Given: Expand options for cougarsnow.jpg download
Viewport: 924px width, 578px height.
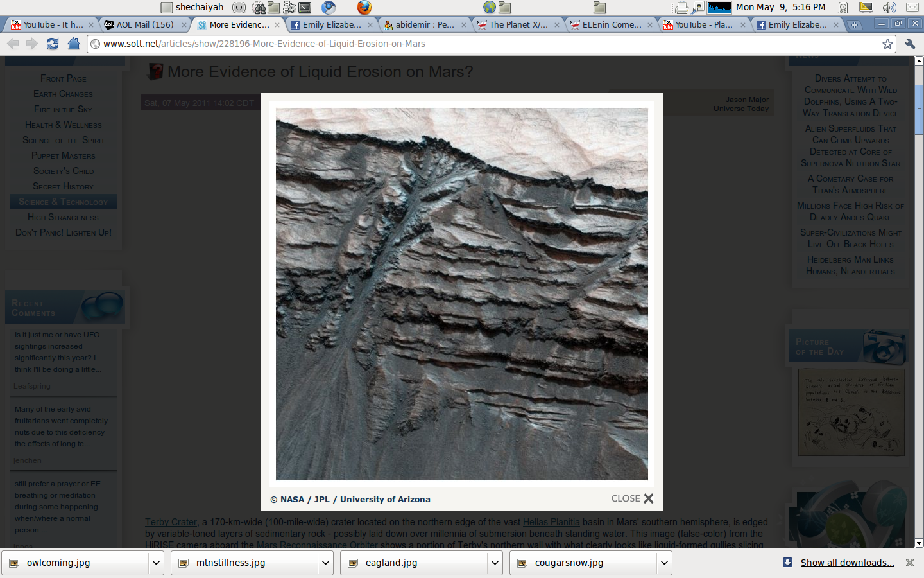Looking at the screenshot, I should (664, 563).
